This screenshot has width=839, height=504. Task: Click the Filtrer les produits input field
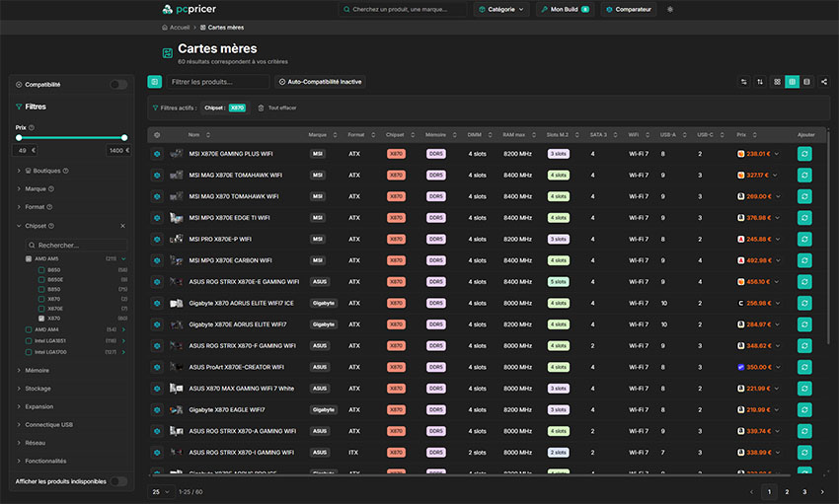217,82
